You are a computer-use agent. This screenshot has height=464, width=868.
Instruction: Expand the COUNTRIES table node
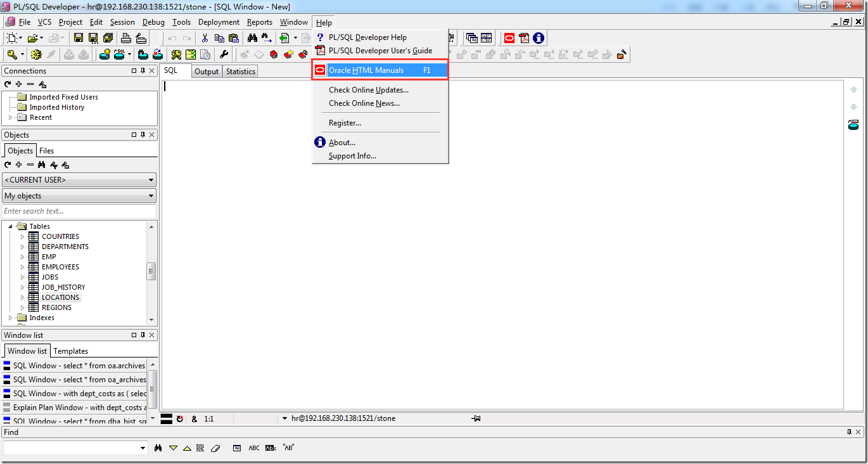(x=23, y=236)
